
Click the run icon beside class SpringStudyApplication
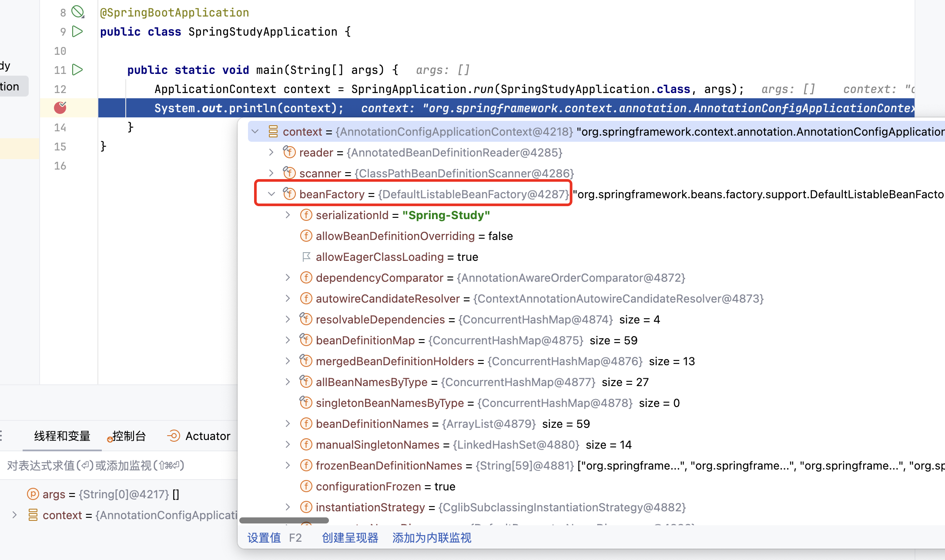[x=77, y=31]
